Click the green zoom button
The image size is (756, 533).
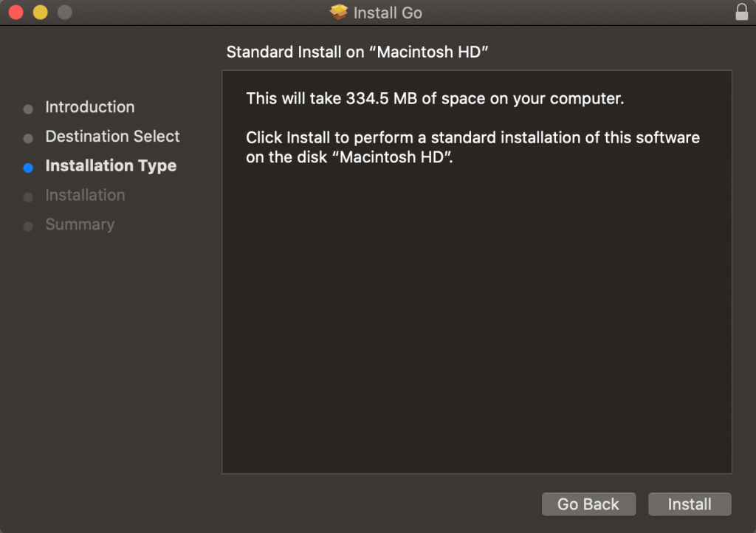pyautogui.click(x=64, y=12)
